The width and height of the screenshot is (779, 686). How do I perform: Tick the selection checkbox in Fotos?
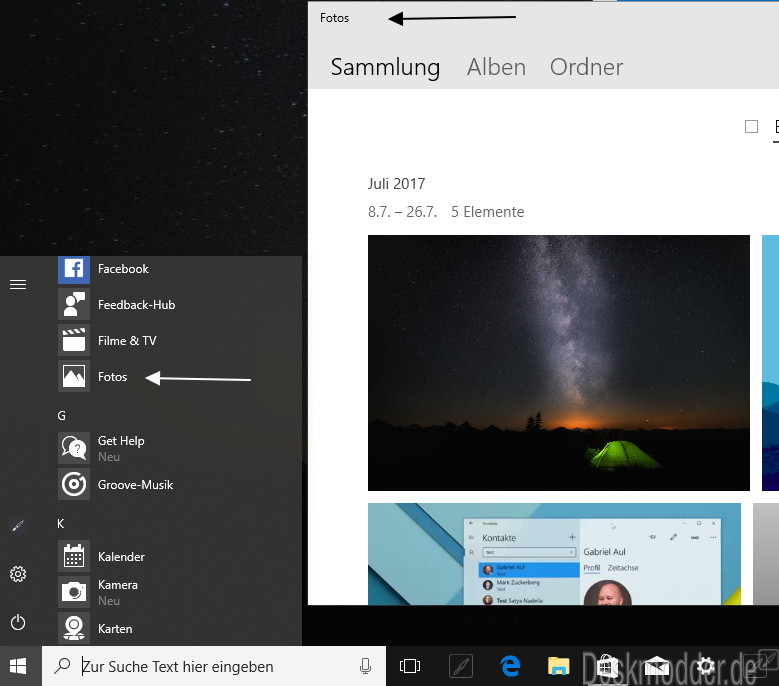pyautogui.click(x=751, y=127)
